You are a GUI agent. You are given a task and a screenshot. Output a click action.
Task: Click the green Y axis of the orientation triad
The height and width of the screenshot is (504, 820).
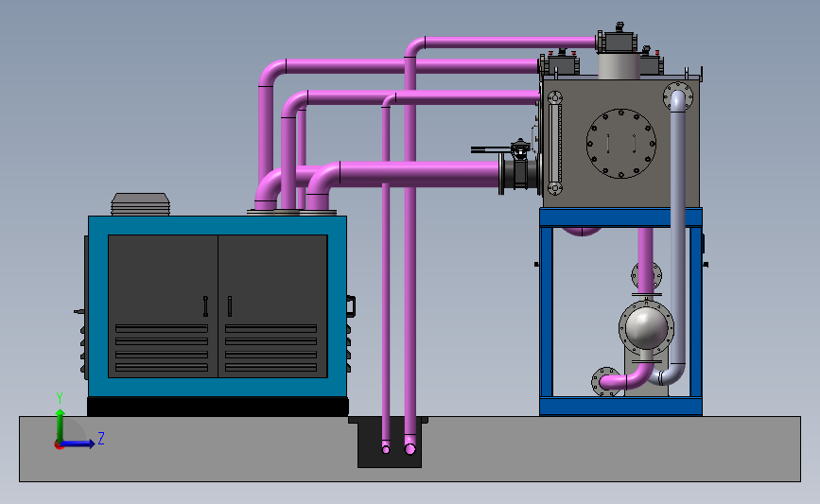(x=61, y=425)
